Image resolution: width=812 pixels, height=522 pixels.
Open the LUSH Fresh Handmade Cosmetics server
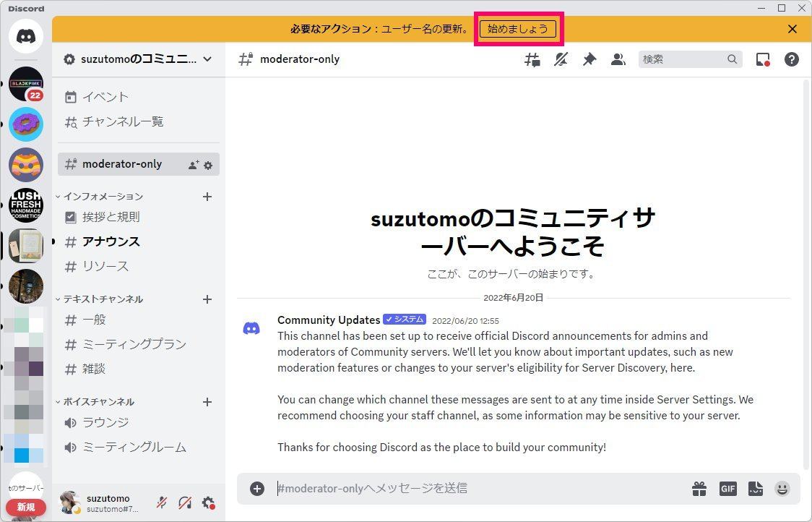coord(26,205)
